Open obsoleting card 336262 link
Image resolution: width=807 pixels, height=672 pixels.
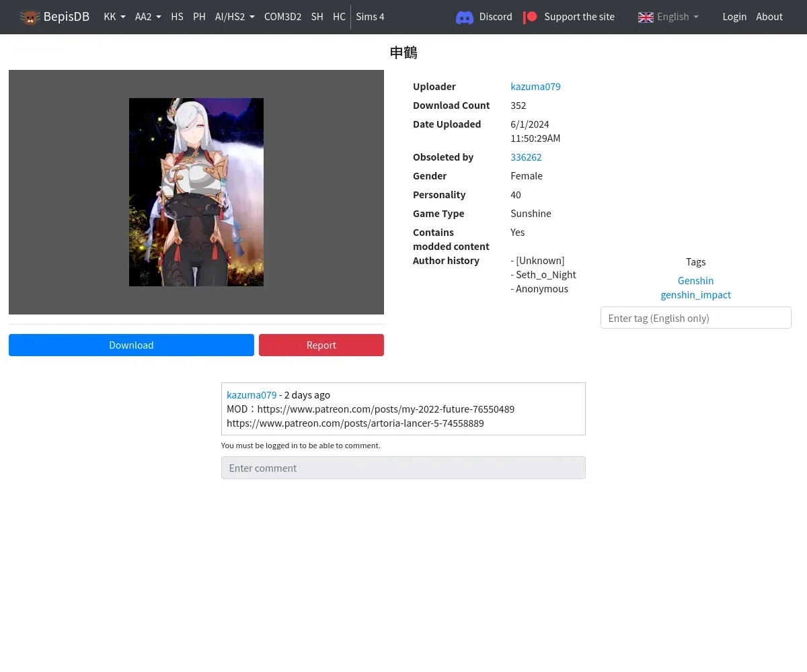(x=526, y=157)
